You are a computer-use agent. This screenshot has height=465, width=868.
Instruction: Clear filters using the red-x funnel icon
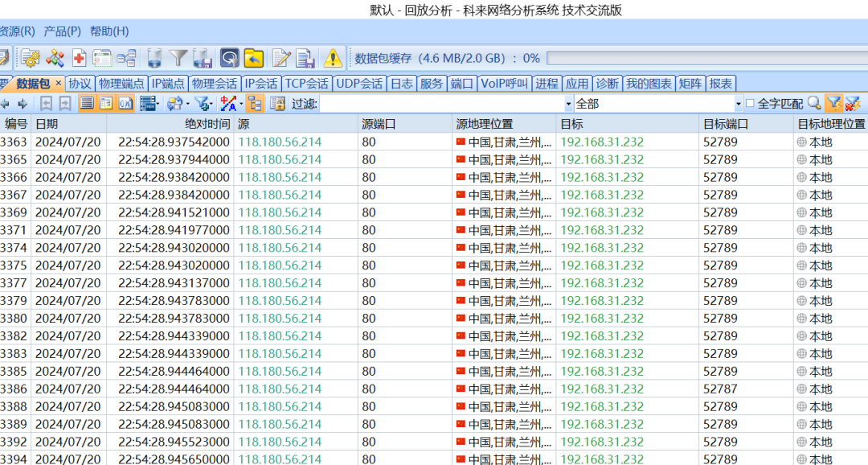(854, 103)
